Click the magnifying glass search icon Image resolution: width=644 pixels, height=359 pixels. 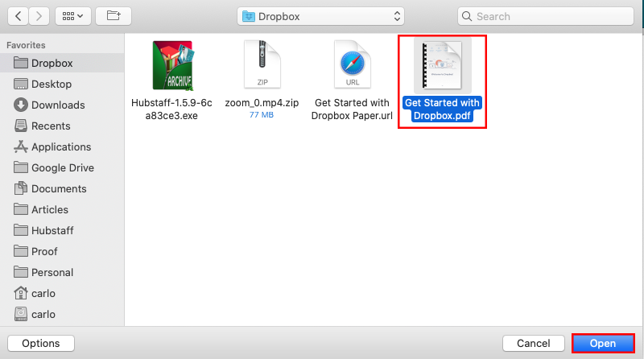pos(467,16)
